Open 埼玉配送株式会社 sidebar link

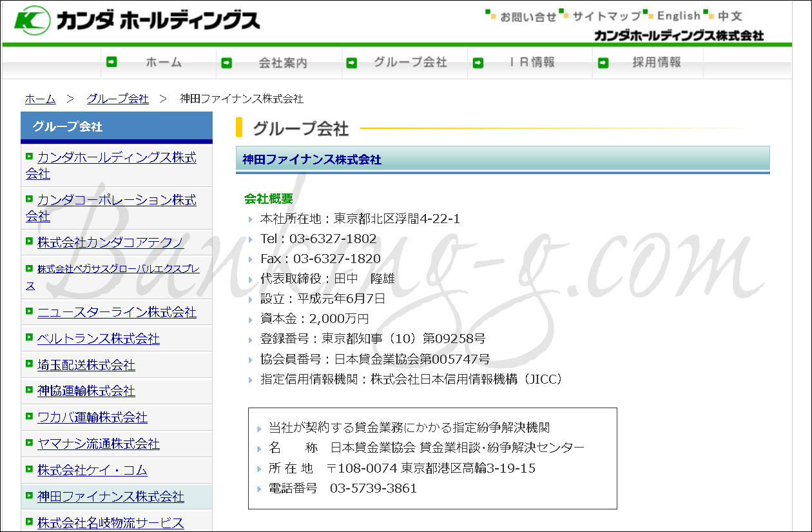pos(86,365)
